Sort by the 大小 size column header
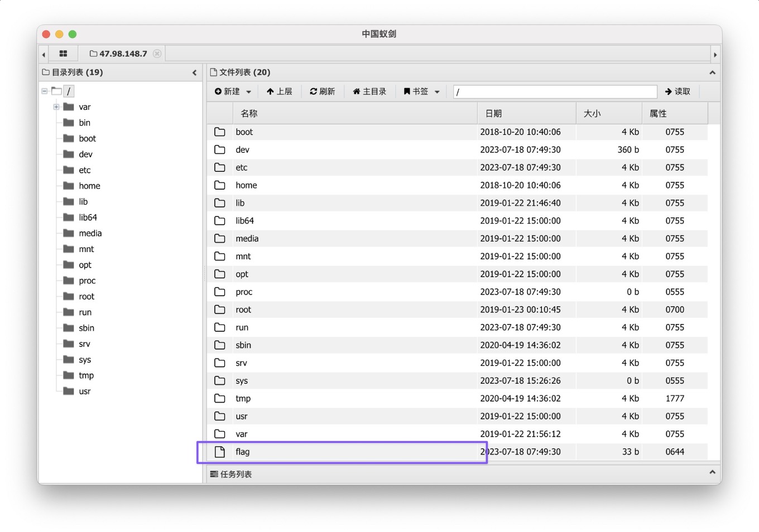This screenshot has width=759, height=532. pos(609,113)
